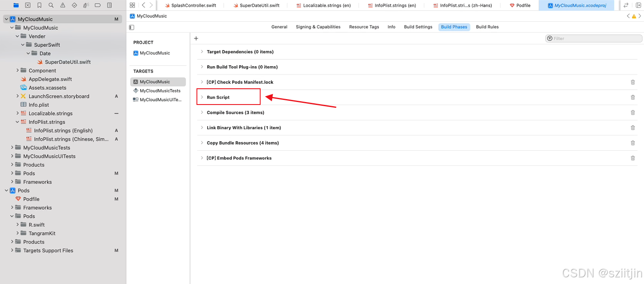Expand the Component folder chevron

pyautogui.click(x=17, y=71)
